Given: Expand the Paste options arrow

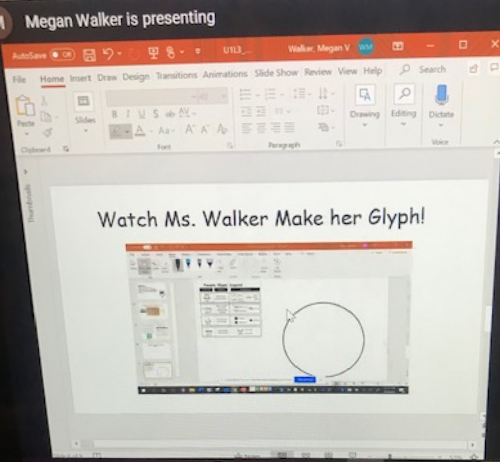Looking at the screenshot, I should click(x=27, y=134).
